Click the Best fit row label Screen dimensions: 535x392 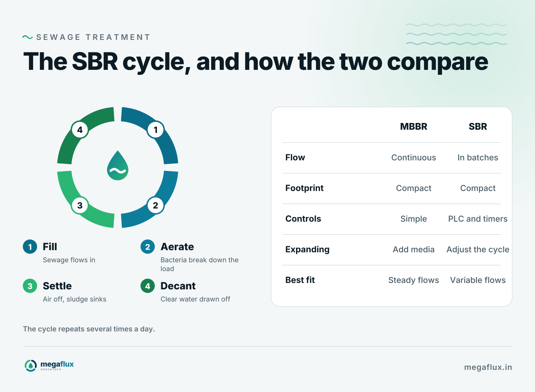coord(300,280)
